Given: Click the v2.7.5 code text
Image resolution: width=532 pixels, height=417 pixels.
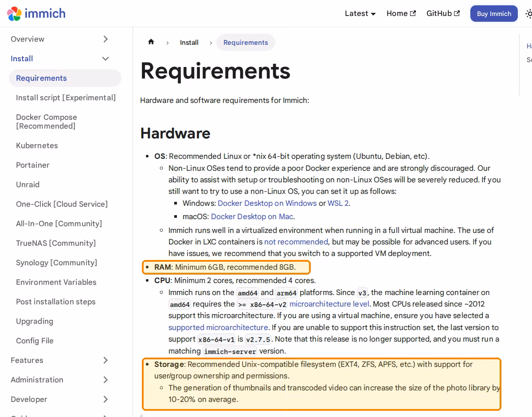Looking at the screenshot, I should tap(258, 339).
